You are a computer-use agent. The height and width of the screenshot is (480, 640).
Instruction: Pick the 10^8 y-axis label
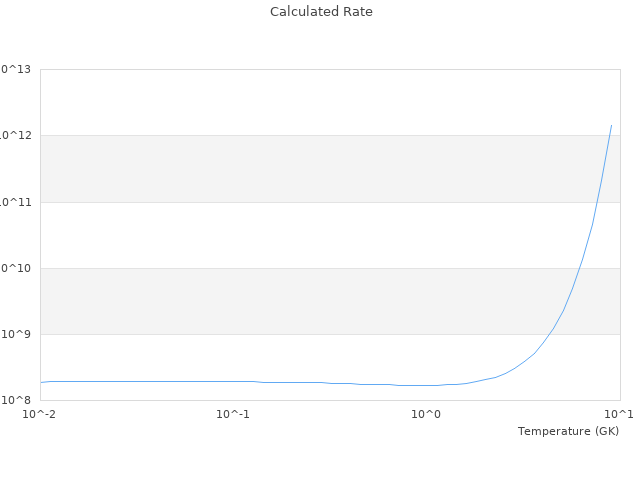pyautogui.click(x=17, y=400)
